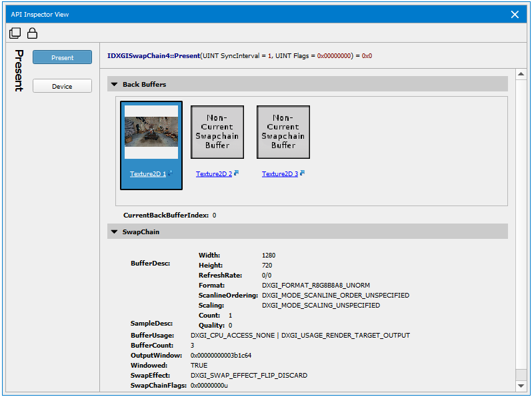This screenshot has height=397, width=532.
Task: Select the last Non-Current Swapchain Buffer thumbnail
Action: (283, 132)
